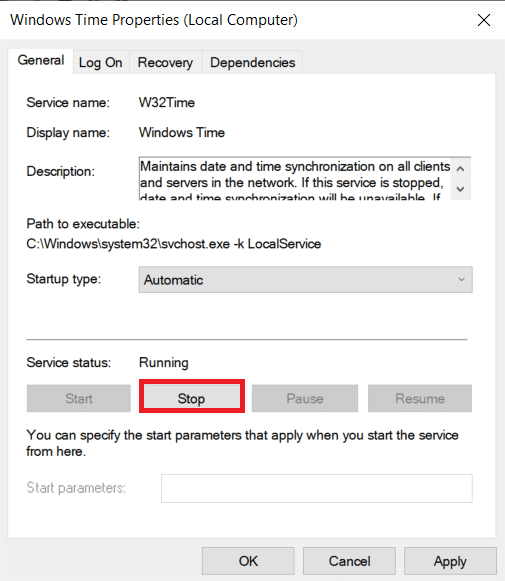
Task: Click the Resume service button
Action: pyautogui.click(x=419, y=398)
